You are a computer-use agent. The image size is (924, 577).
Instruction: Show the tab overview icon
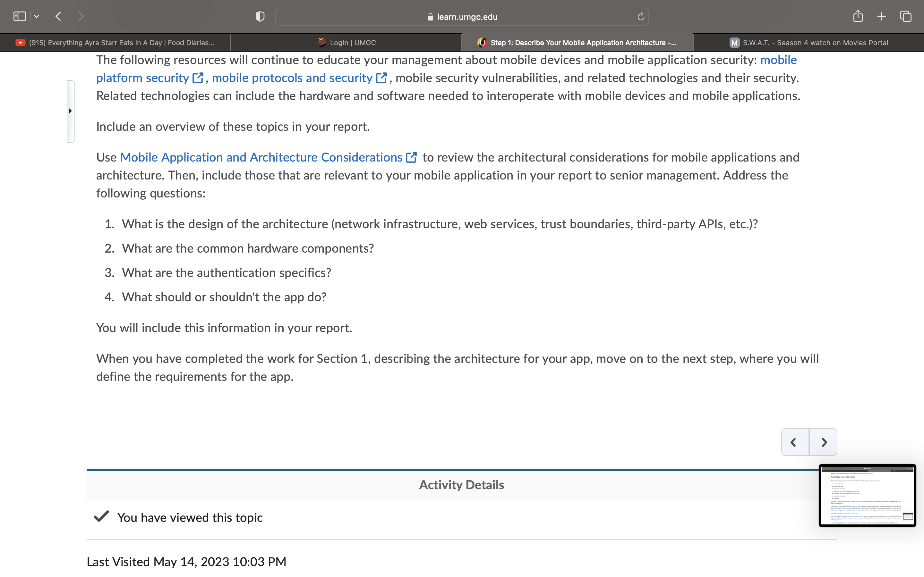tap(906, 16)
